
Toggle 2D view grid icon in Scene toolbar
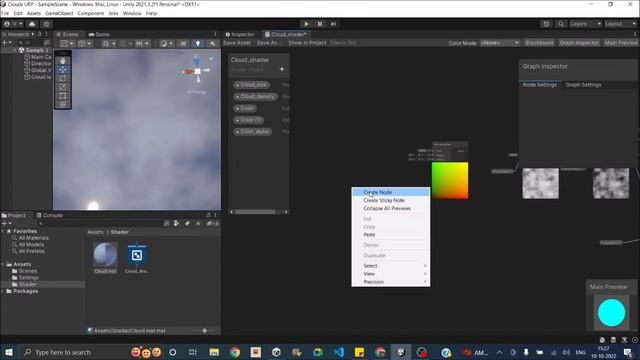pyautogui.click(x=183, y=43)
